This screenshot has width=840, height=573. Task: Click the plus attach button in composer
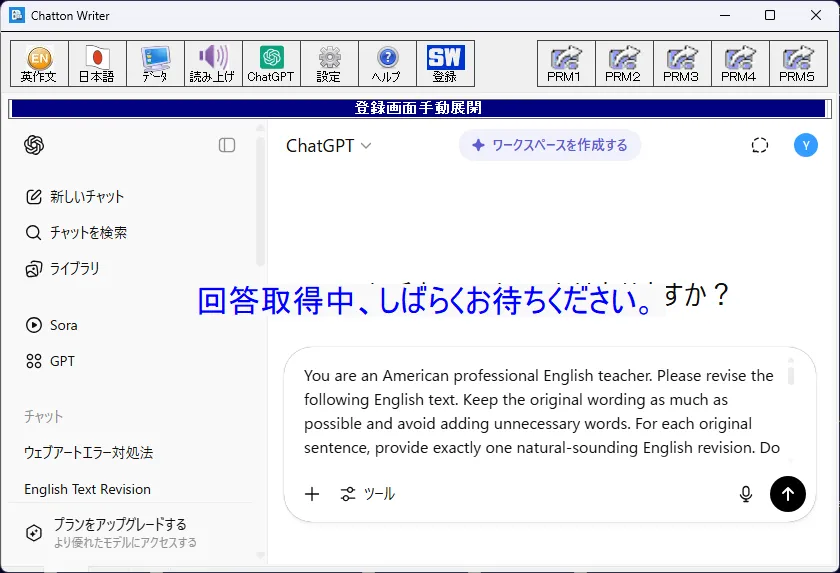(x=312, y=494)
